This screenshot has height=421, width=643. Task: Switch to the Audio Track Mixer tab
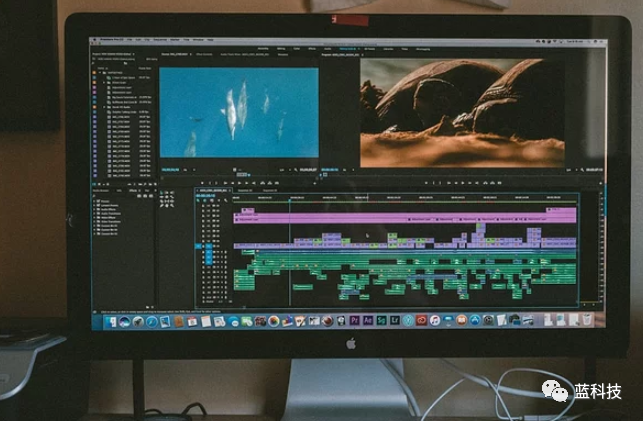click(245, 55)
